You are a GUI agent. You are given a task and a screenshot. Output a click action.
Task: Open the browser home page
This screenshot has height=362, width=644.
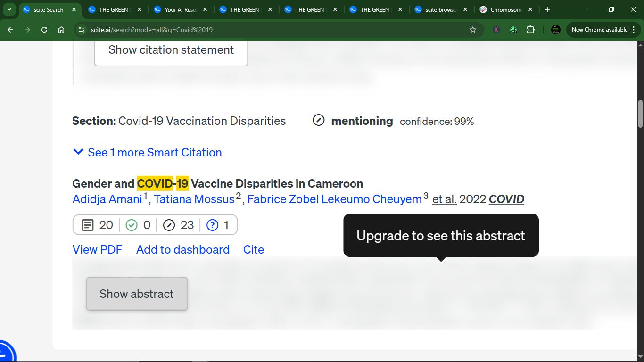click(x=61, y=30)
